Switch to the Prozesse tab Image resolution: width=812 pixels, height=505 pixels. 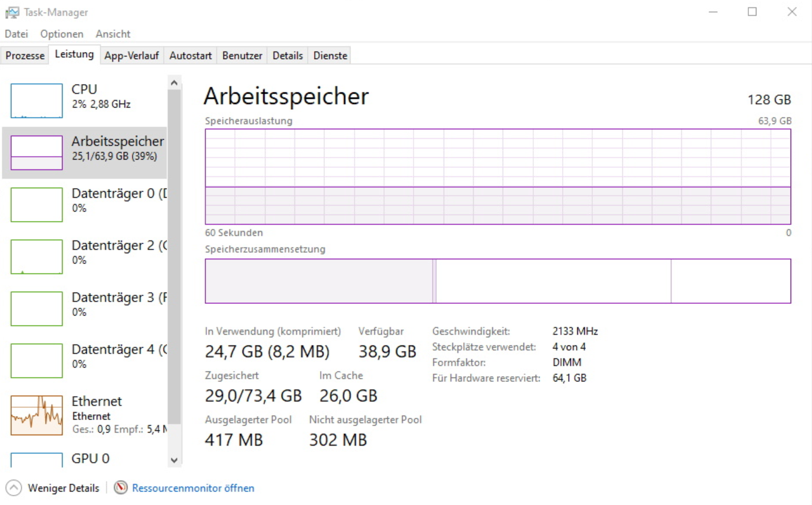click(25, 55)
